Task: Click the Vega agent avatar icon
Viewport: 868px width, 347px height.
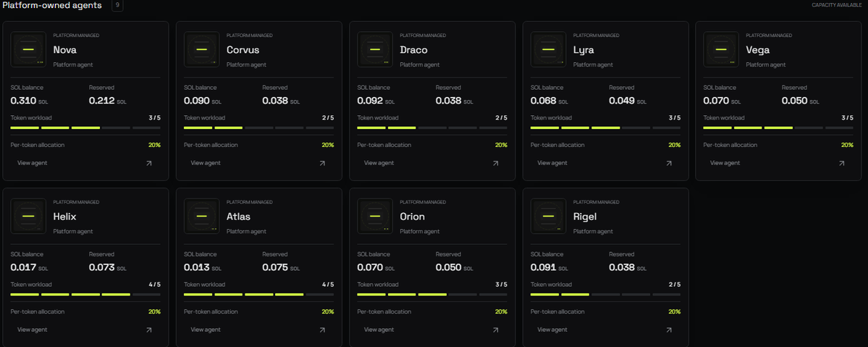Action: coord(721,49)
